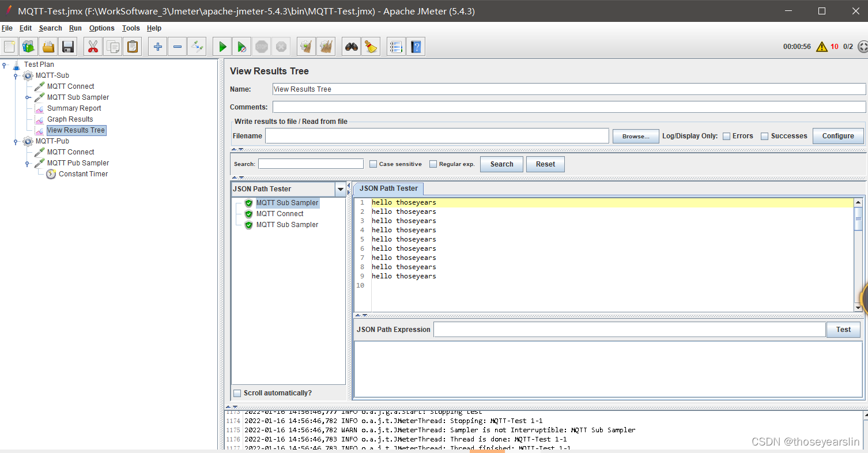The height and width of the screenshot is (453, 868).
Task: Click the New test plan toolbar icon
Action: pyautogui.click(x=10, y=47)
